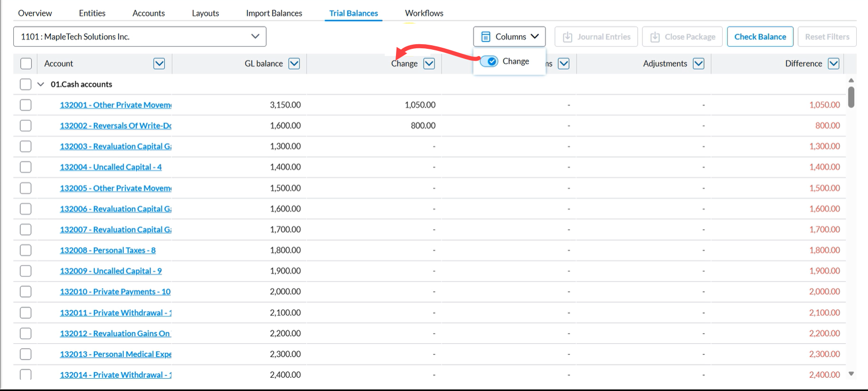Click the table icon in Columns button
This screenshot has width=868, height=391.
click(486, 37)
